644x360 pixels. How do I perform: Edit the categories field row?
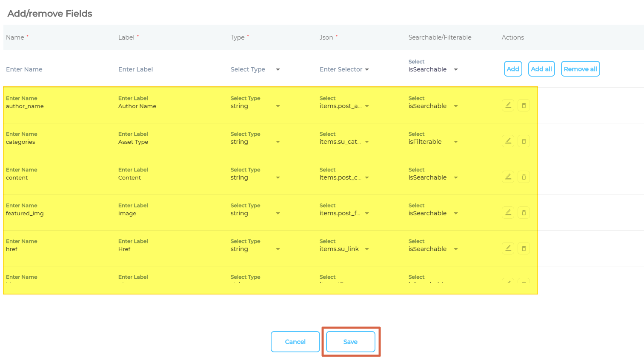pos(508,141)
